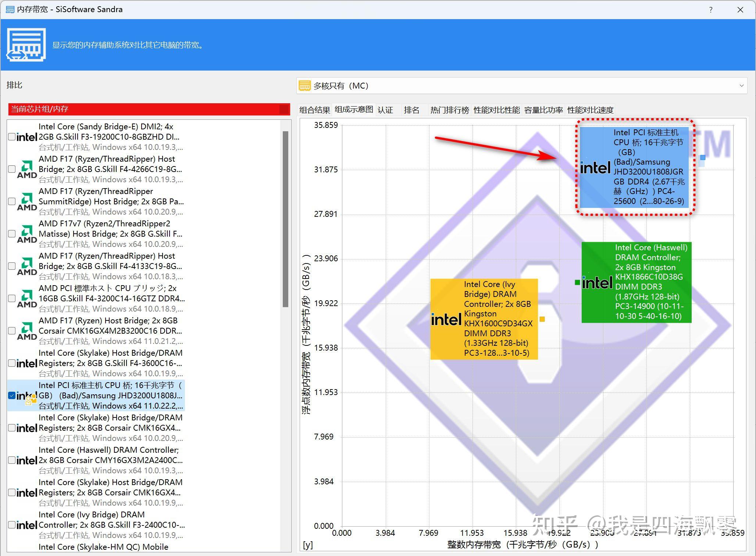756x556 pixels.
Task: Open the help question mark button
Action: click(x=711, y=10)
